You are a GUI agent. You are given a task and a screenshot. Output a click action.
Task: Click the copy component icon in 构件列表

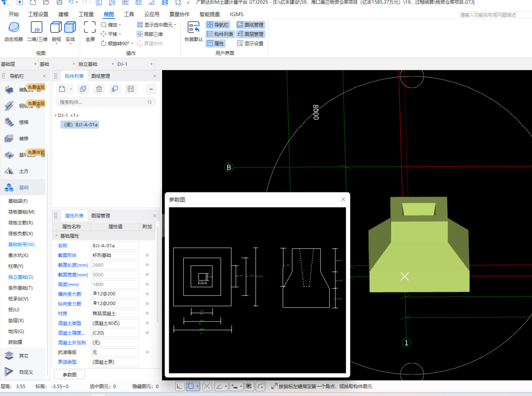[83, 89]
